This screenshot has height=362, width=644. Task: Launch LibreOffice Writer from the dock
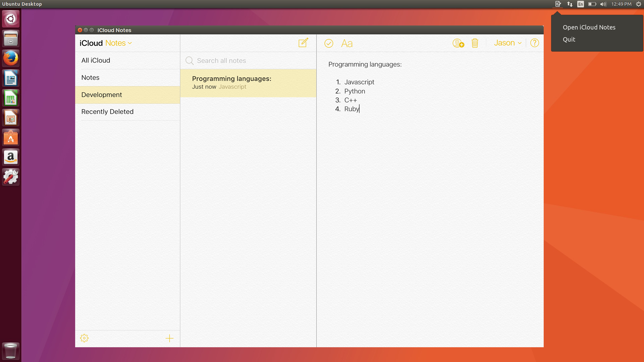pyautogui.click(x=11, y=78)
